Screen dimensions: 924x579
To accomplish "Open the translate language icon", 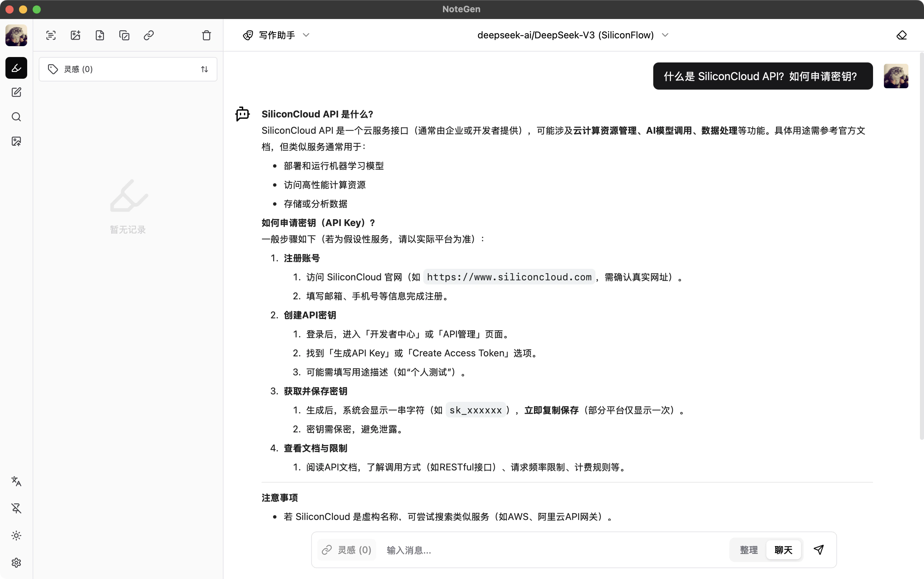I will 16,481.
